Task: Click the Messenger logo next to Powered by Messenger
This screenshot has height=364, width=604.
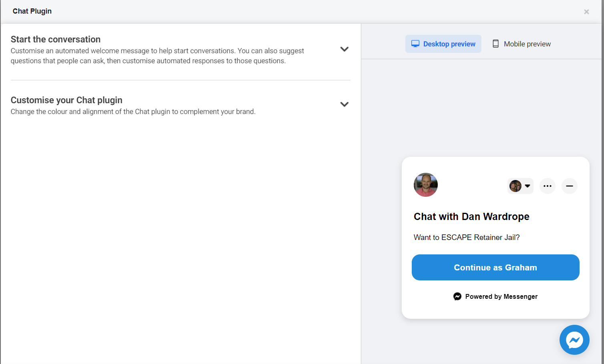Action: [x=457, y=296]
